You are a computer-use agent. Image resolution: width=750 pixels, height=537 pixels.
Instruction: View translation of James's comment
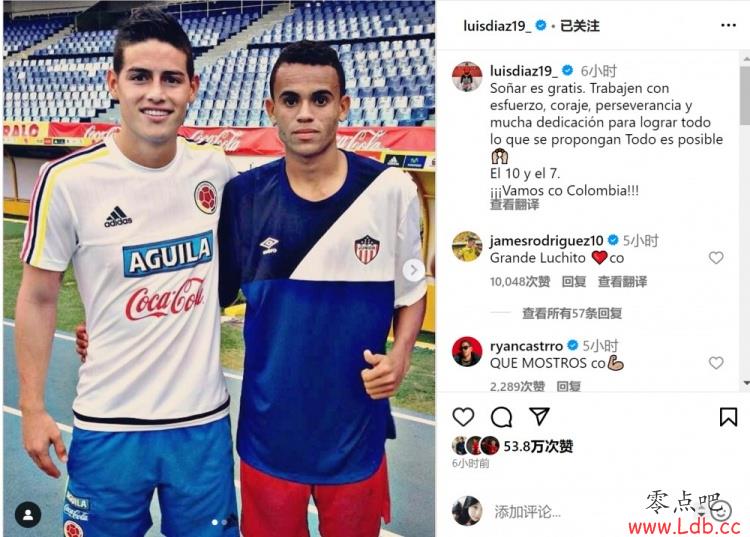pos(622,282)
